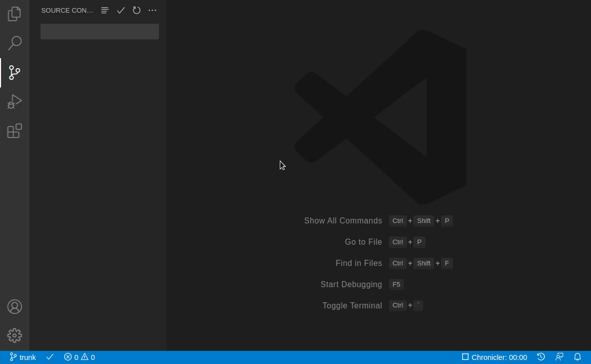Select the Source Control activity icon

14,73
